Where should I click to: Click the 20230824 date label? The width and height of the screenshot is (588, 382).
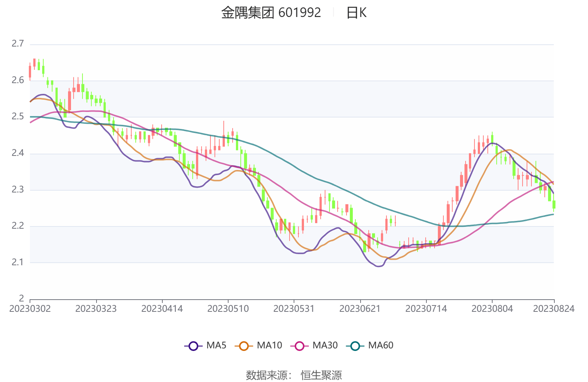tap(554, 309)
